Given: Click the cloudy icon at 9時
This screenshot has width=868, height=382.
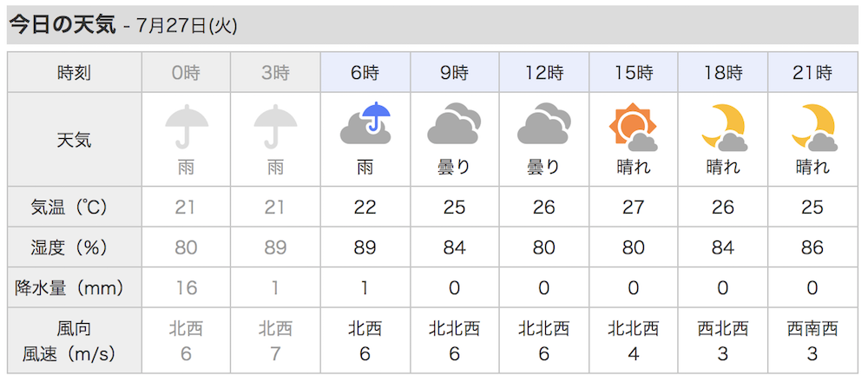Looking at the screenshot, I should click(x=455, y=123).
